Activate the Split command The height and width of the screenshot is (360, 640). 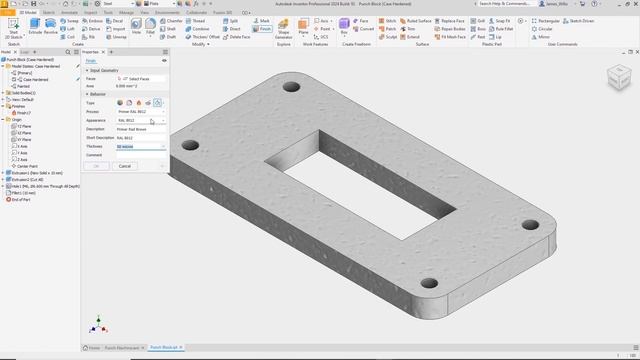[231, 21]
